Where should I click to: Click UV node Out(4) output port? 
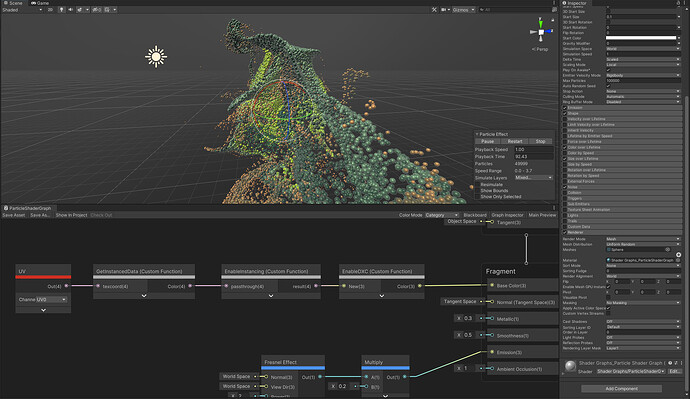66,286
